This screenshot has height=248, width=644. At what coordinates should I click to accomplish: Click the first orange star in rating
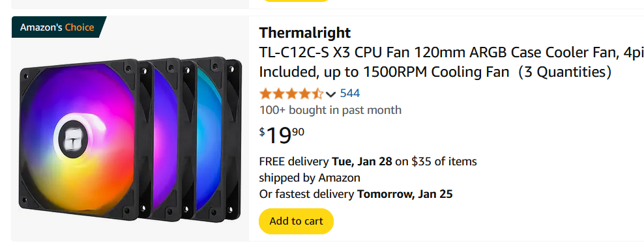(266, 94)
